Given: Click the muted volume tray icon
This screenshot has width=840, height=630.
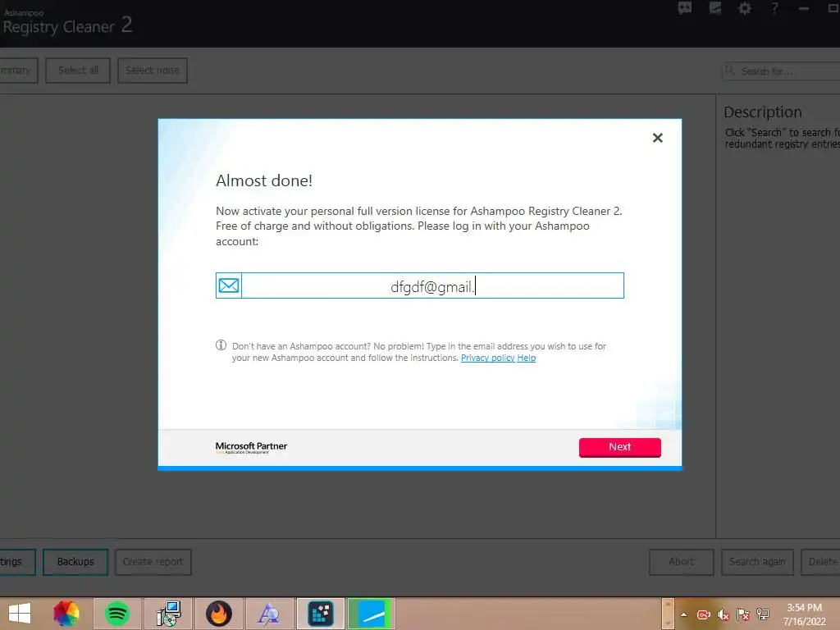Looking at the screenshot, I should point(724,614).
